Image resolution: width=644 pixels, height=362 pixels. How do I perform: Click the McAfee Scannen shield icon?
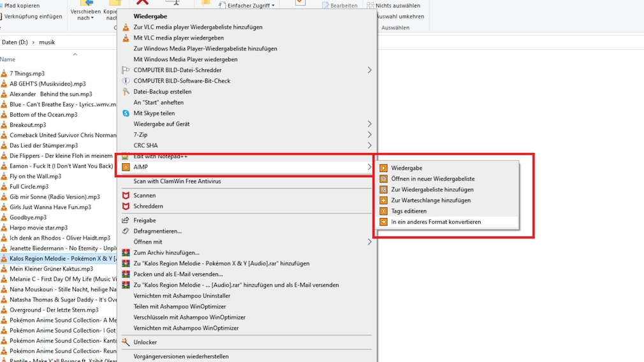coord(126,196)
